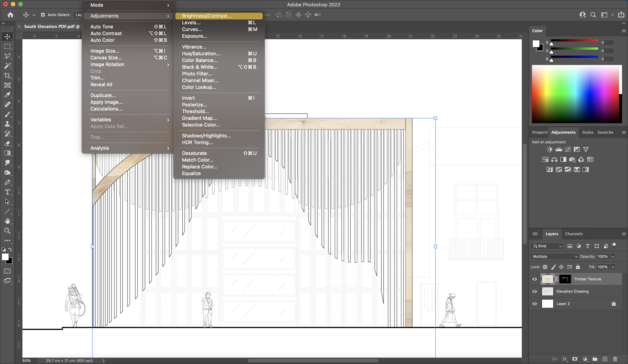
Task: Select the Move tool in toolbar
Action: (7, 37)
